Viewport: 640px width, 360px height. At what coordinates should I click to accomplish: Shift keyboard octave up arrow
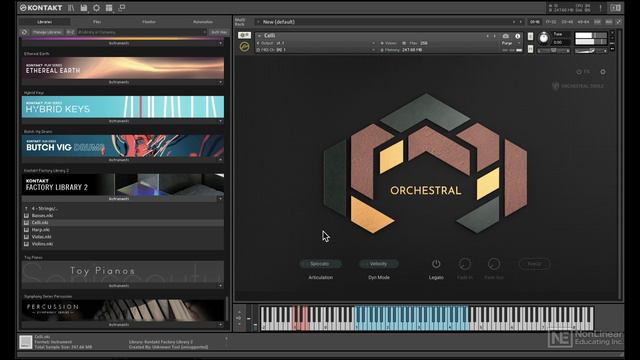click(x=239, y=312)
